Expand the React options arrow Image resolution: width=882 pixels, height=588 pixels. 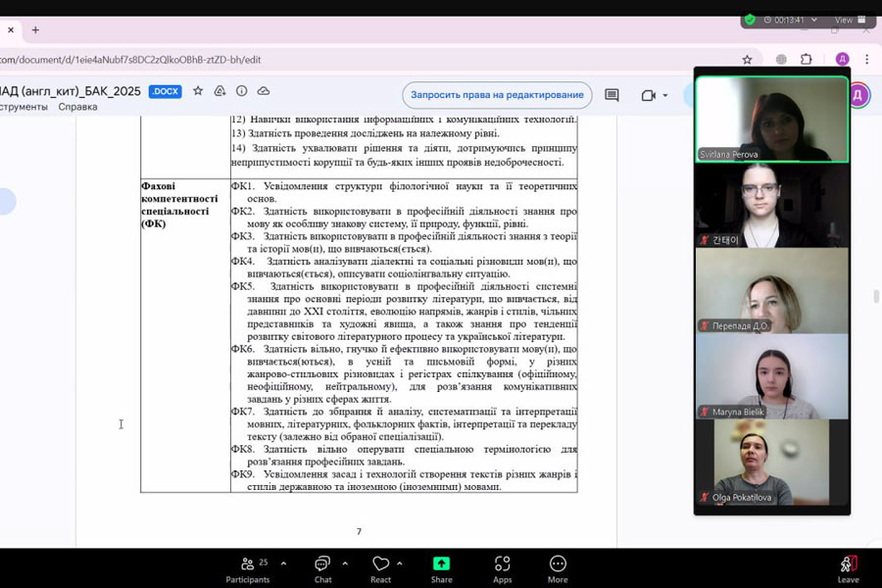400,563
